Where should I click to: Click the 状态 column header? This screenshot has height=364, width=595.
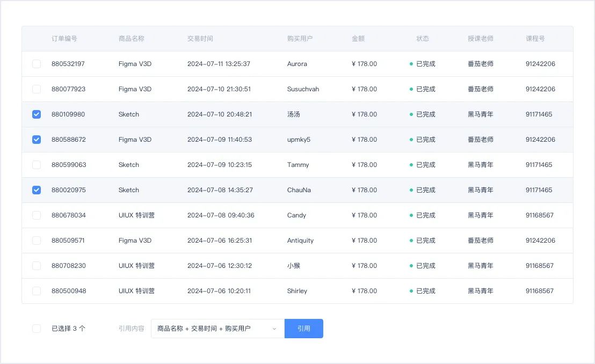pyautogui.click(x=423, y=38)
